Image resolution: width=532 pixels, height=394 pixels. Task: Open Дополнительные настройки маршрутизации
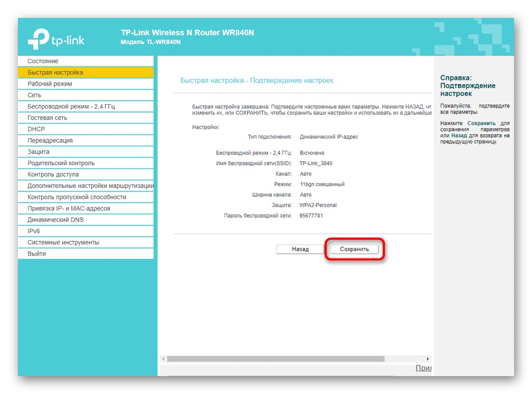point(84,185)
